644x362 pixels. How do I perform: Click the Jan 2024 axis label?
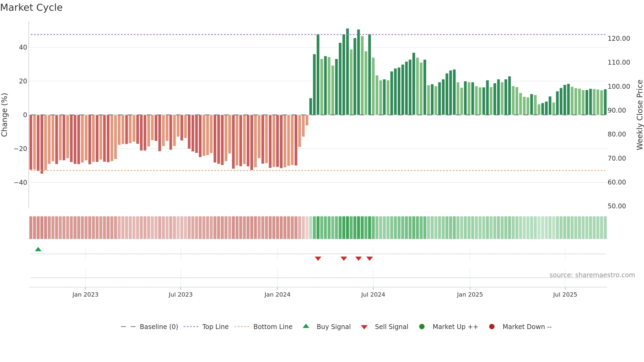point(277,295)
